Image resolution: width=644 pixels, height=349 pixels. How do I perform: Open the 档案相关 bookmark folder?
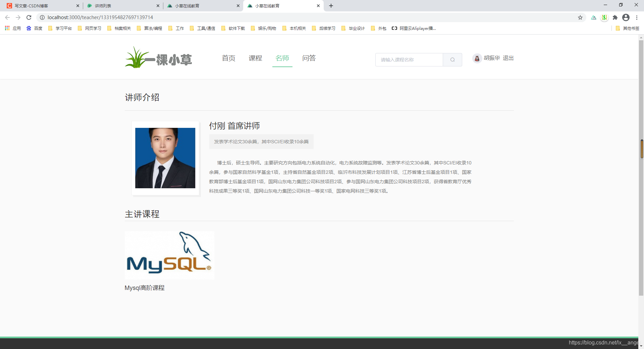pyautogui.click(x=119, y=29)
